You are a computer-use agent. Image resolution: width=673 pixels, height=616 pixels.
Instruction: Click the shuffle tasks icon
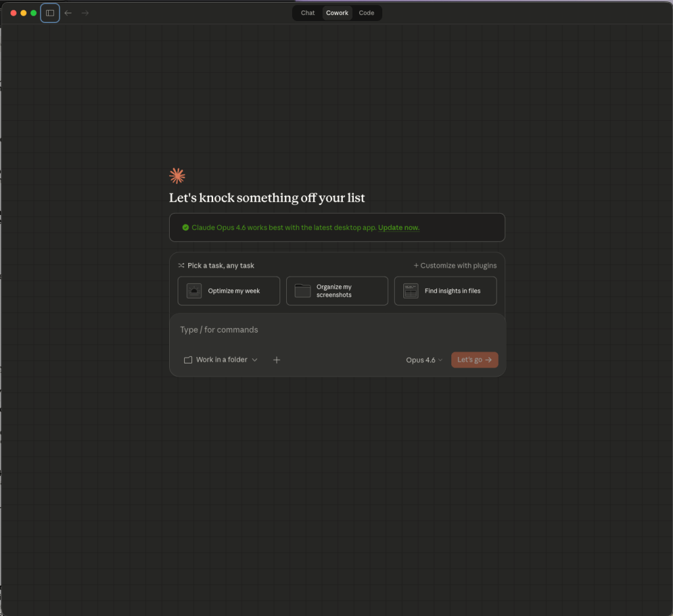(181, 266)
